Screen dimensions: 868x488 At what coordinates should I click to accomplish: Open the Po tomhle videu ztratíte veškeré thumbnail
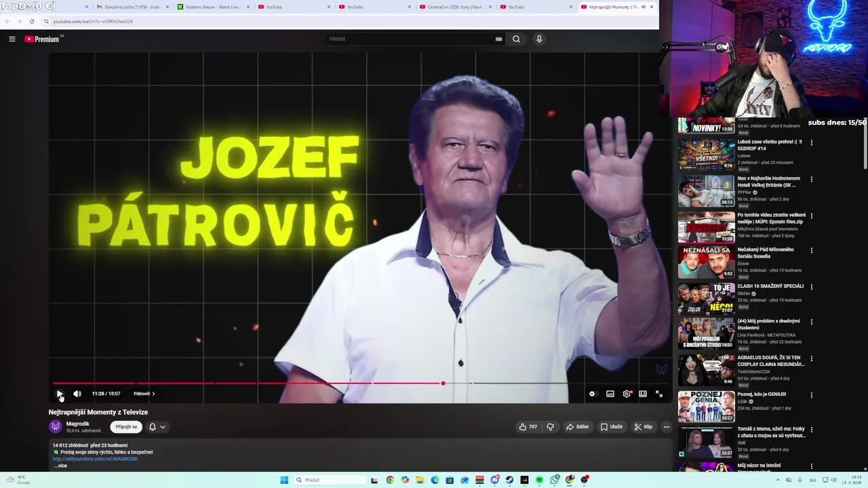(x=707, y=227)
